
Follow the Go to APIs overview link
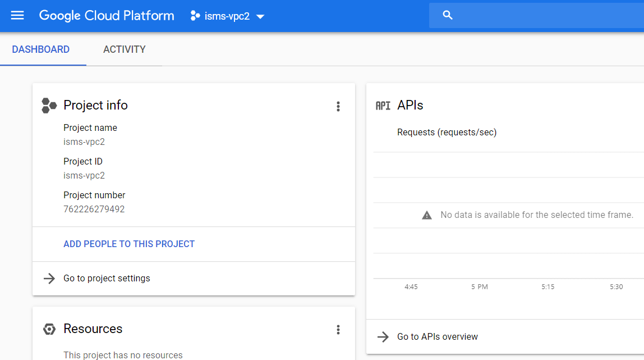(x=438, y=337)
